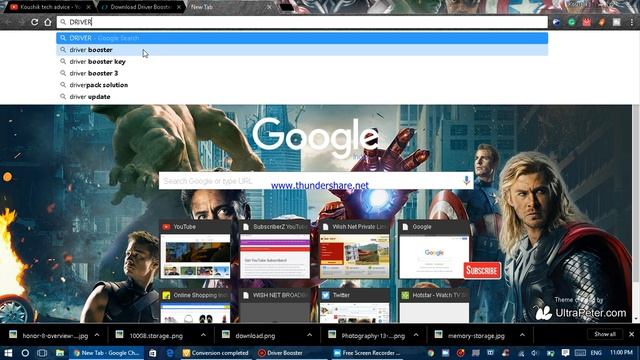Choose the 'driver booster key' suggestion
640x360 pixels.
(302, 62)
